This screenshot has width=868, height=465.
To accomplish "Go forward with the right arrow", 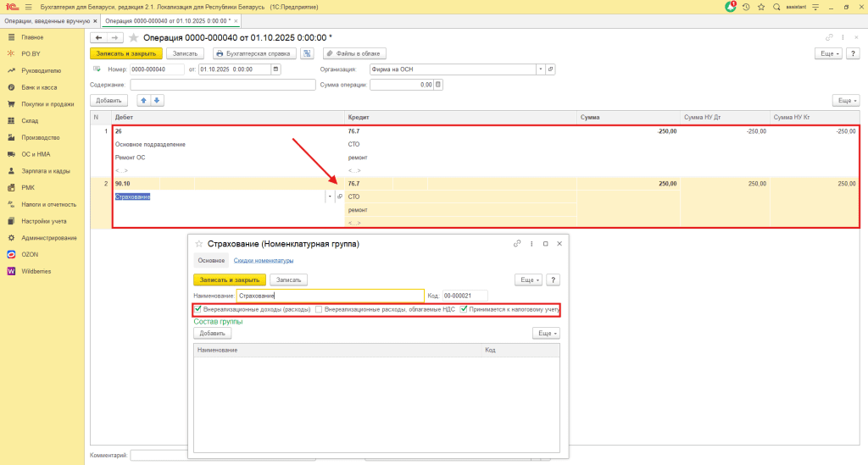I will (x=114, y=37).
